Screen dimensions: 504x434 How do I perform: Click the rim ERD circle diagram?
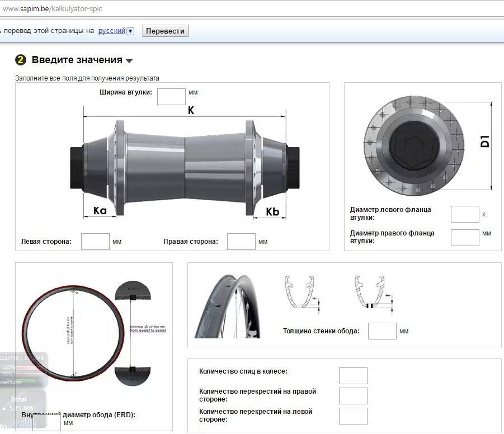73,333
